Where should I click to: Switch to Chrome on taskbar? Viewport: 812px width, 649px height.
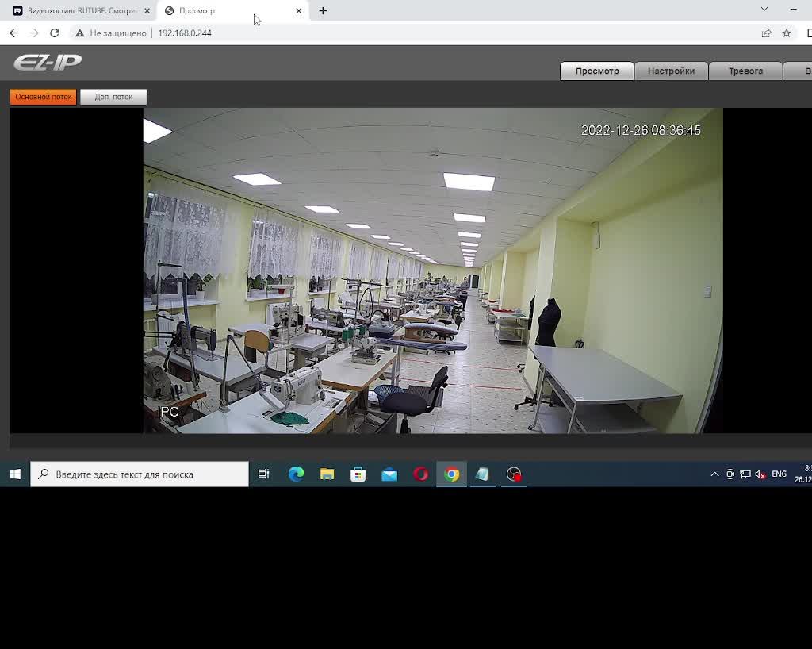click(451, 474)
